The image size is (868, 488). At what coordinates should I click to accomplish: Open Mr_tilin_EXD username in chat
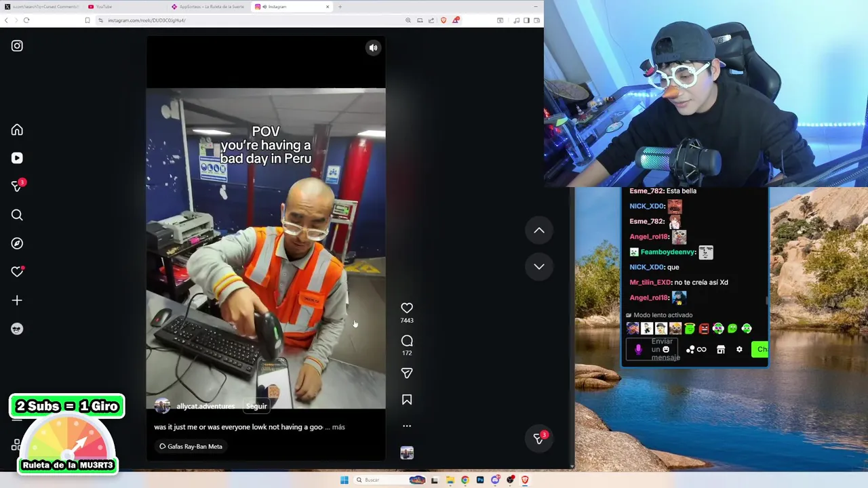click(650, 283)
